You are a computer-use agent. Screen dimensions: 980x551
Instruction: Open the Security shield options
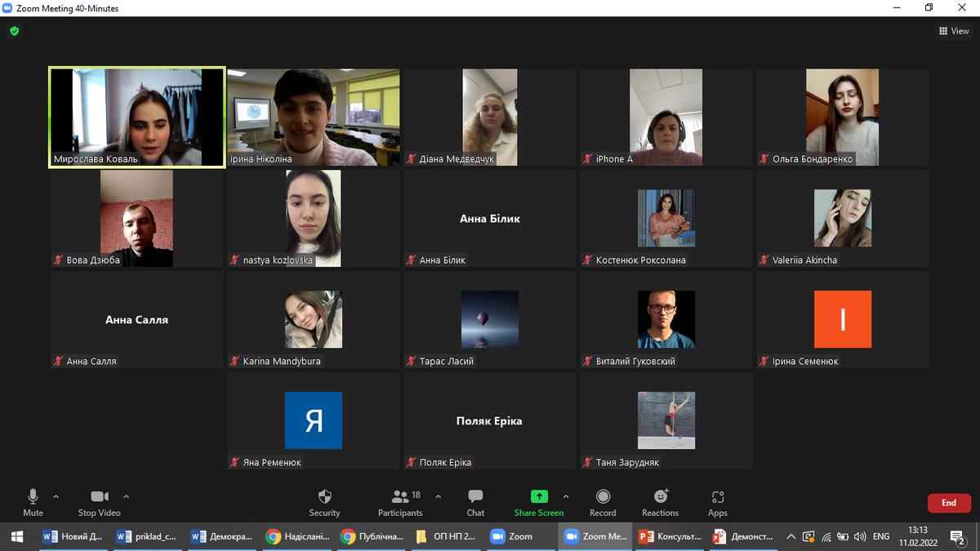tap(324, 502)
